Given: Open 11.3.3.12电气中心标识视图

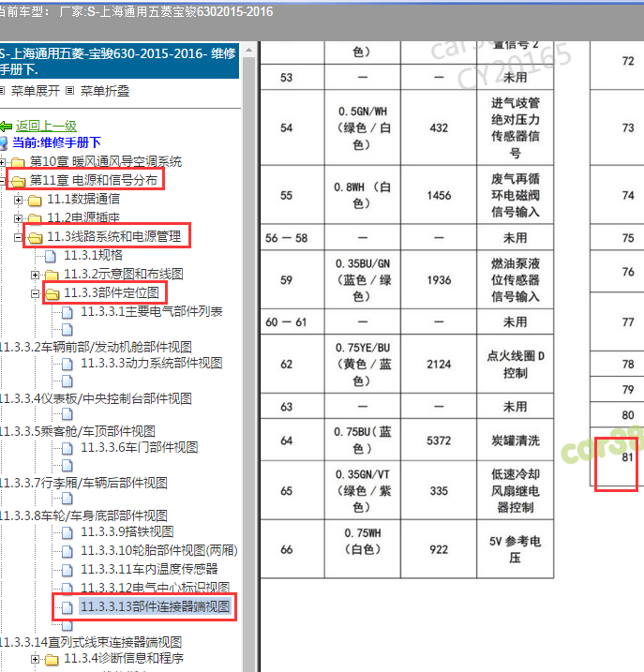Looking at the screenshot, I should point(156,587).
